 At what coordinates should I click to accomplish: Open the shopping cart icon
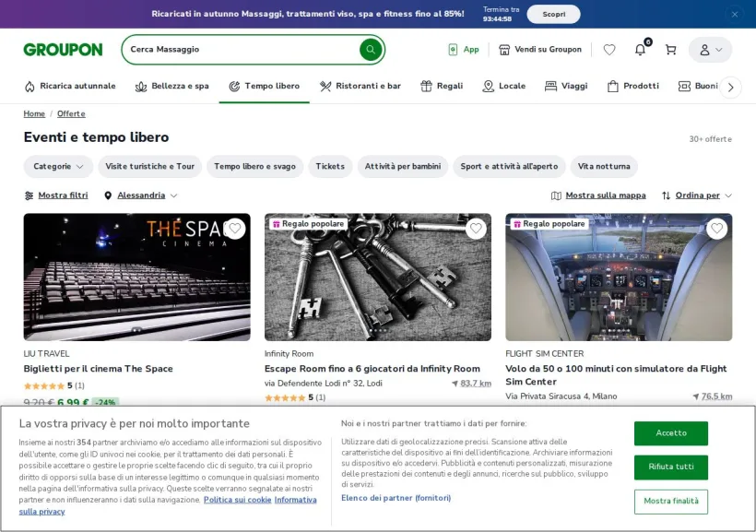click(x=670, y=50)
